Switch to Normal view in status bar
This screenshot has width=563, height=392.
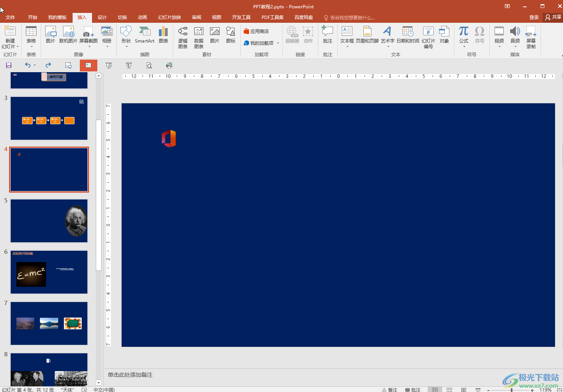click(x=435, y=390)
